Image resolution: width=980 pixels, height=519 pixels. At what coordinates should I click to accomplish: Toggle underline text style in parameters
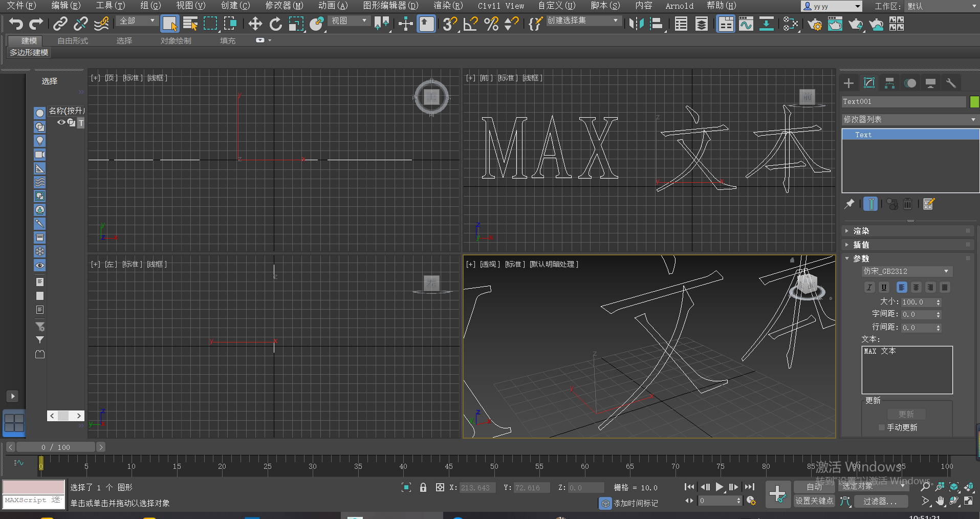tap(884, 287)
